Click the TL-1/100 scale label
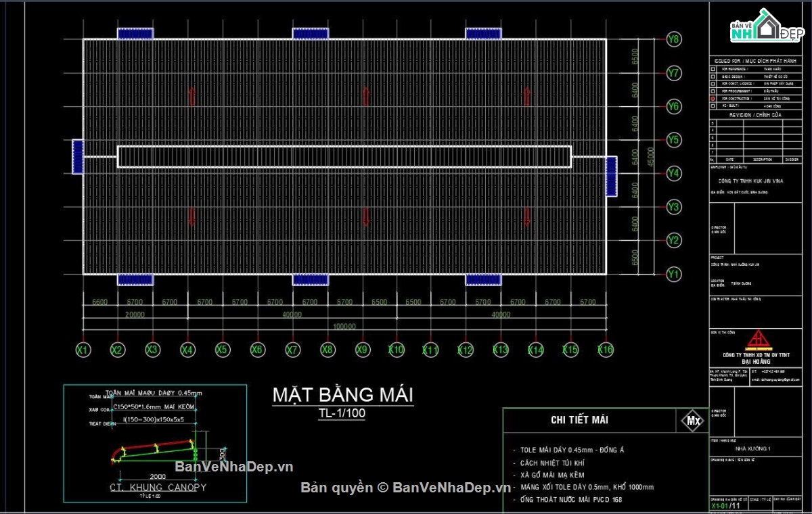Screen dimensions: 812x514 coord(342,414)
